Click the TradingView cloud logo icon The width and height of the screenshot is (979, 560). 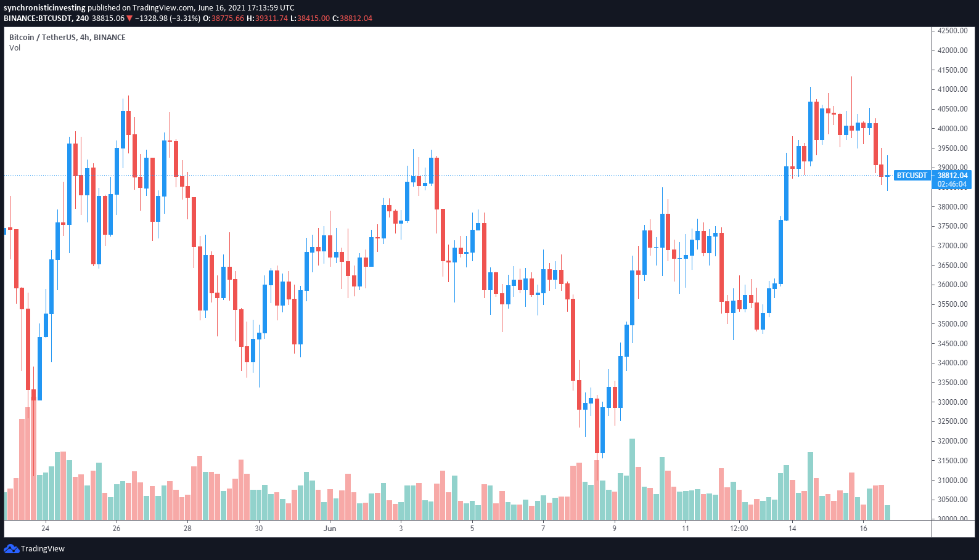pos(11,548)
